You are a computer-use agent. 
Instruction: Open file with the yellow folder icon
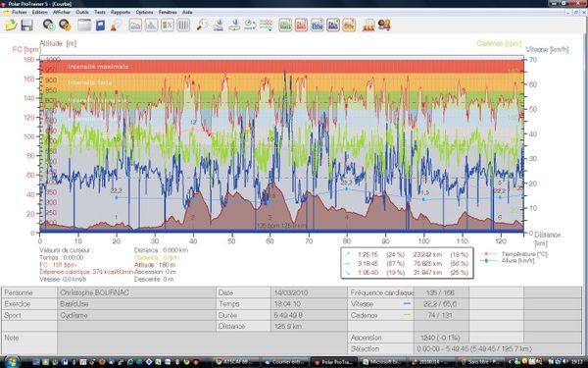pos(11,26)
